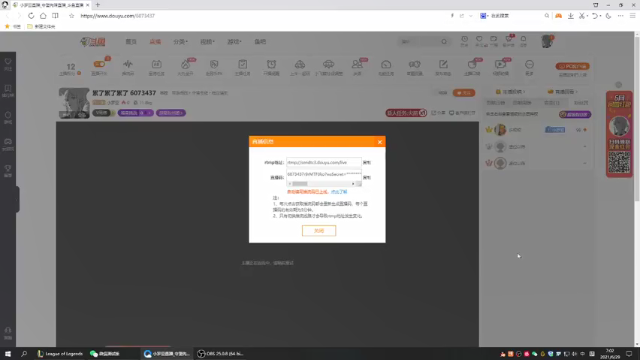Viewport: 640px width, 360px height.
Task: Click the Douyu logo
Action: [93, 42]
